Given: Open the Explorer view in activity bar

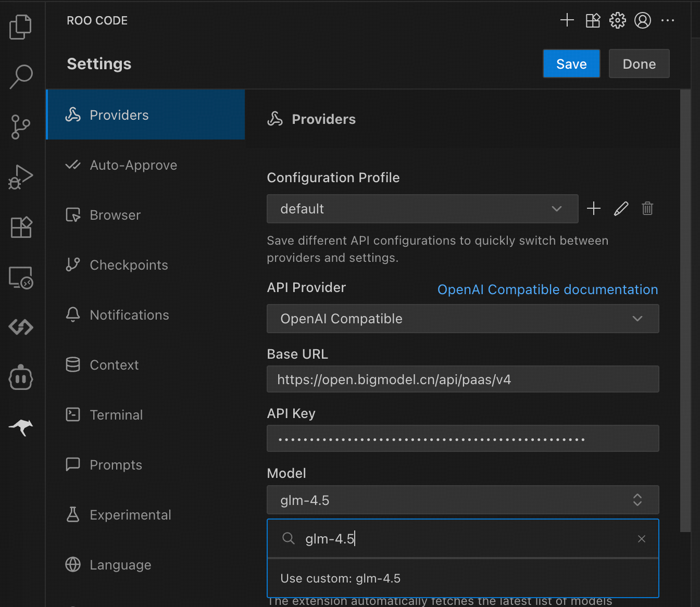Looking at the screenshot, I should click(x=21, y=27).
